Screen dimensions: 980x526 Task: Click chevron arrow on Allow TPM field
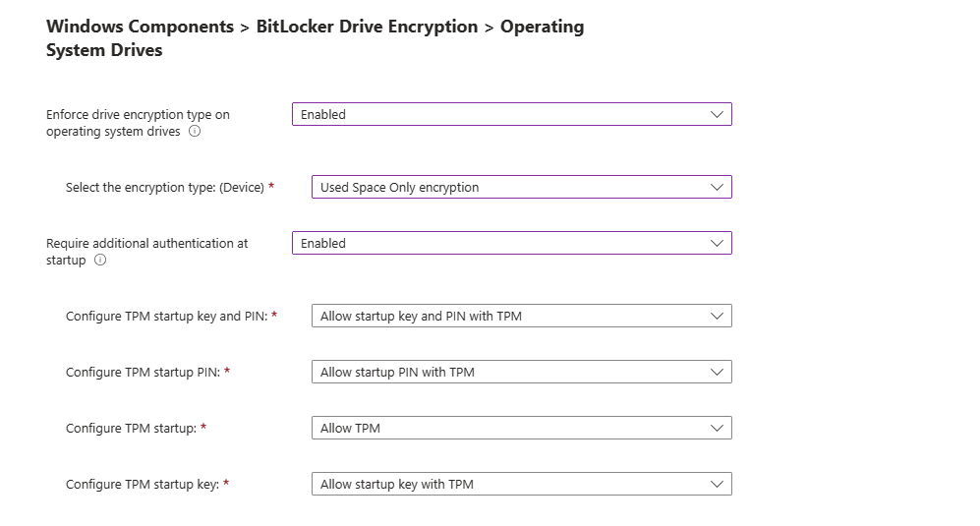717,428
